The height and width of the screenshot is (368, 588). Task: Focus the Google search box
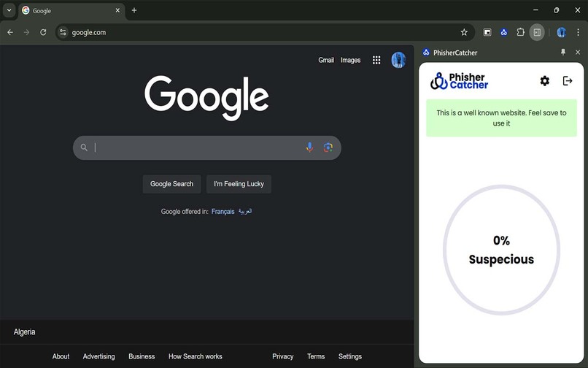point(206,147)
